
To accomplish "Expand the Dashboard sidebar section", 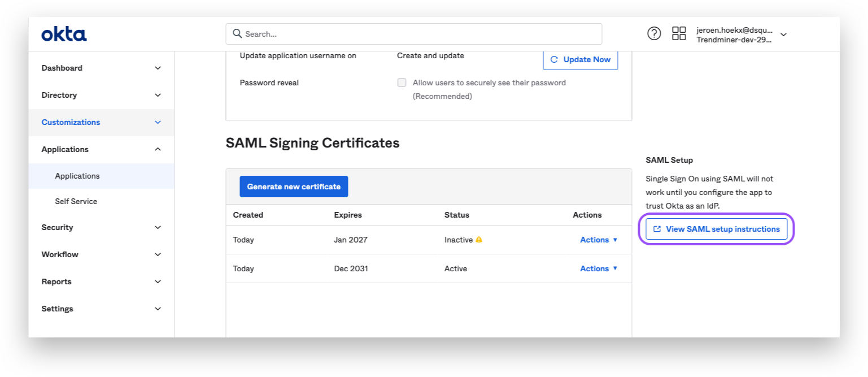I will click(x=158, y=68).
